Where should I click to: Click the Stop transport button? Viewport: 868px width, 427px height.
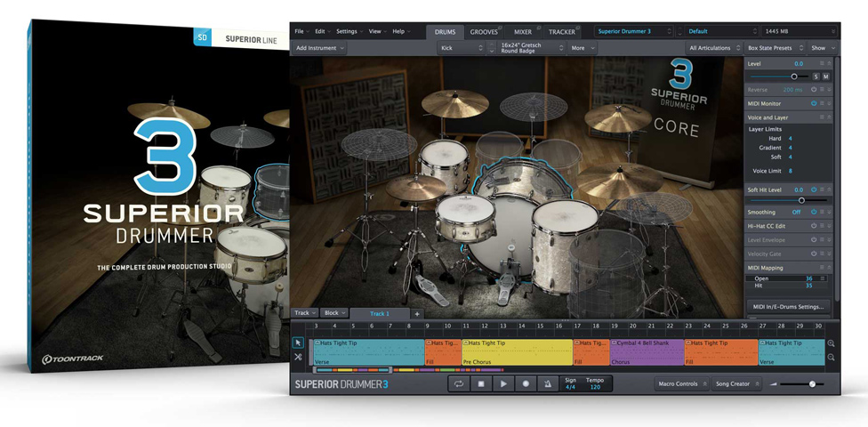(x=481, y=383)
